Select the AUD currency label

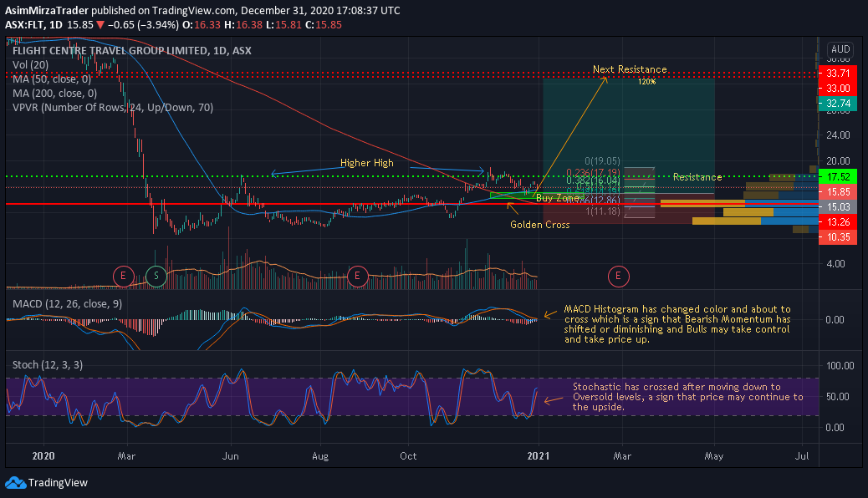click(840, 48)
